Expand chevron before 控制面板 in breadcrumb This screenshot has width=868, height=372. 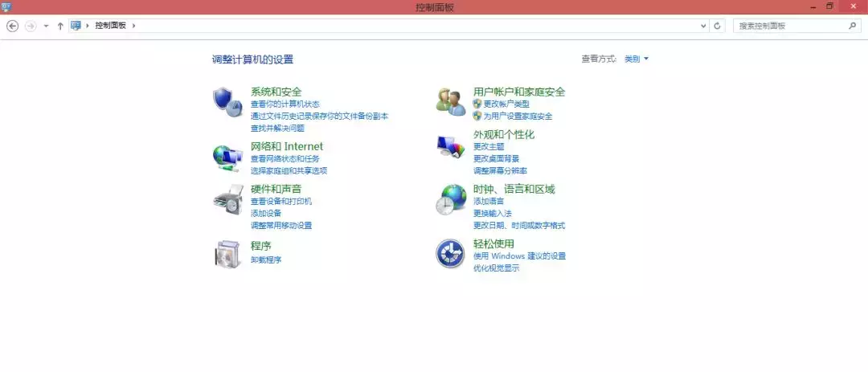click(88, 26)
